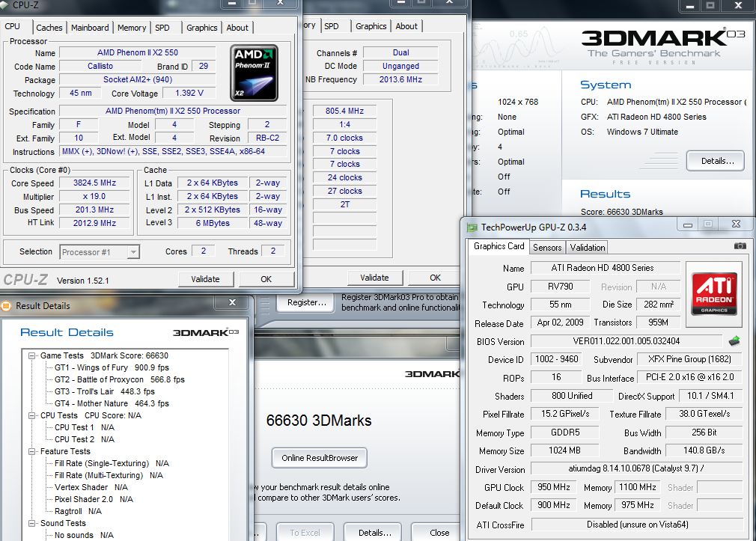Open SPD tab in the second CPU-Z window

pyautogui.click(x=332, y=26)
